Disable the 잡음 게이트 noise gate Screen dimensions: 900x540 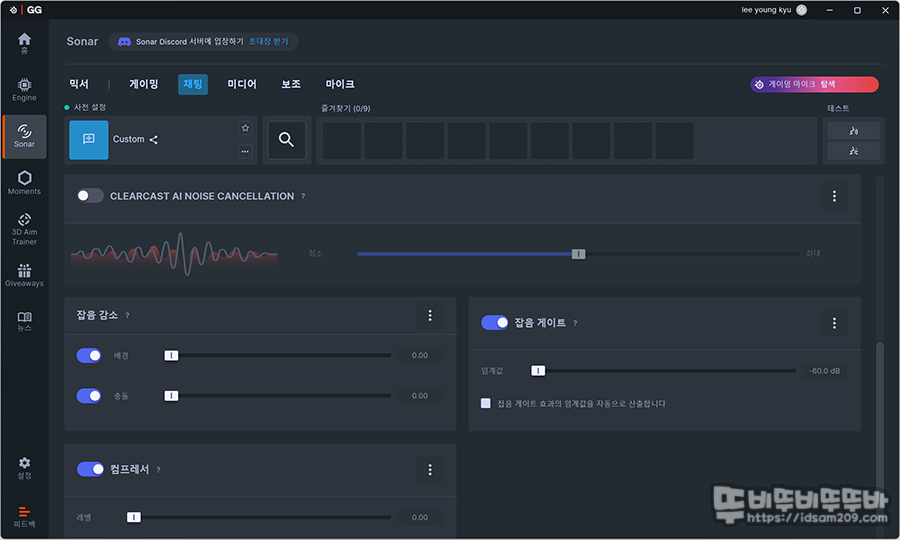pos(494,323)
